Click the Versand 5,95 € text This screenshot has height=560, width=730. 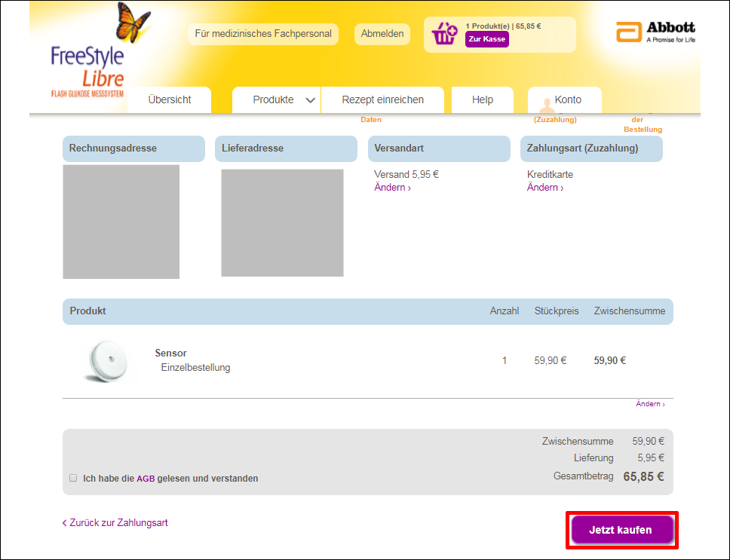point(406,174)
